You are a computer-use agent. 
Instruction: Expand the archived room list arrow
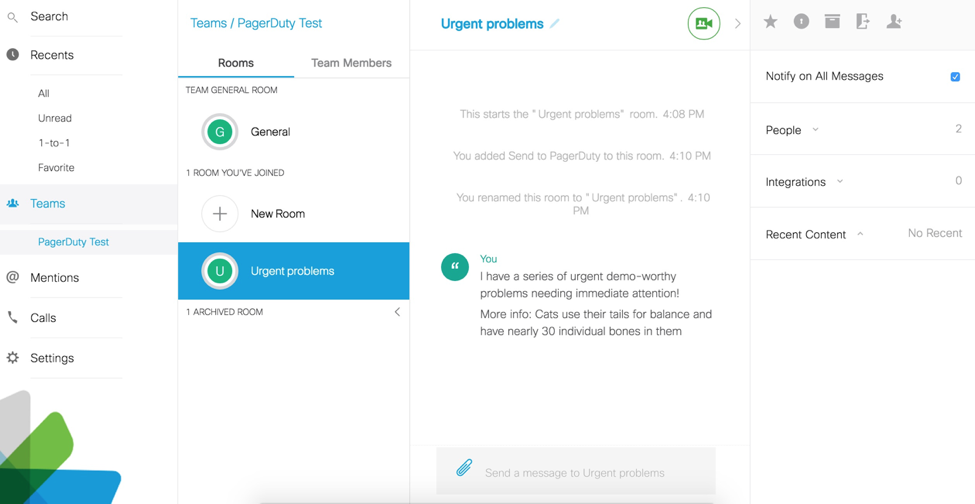397,312
